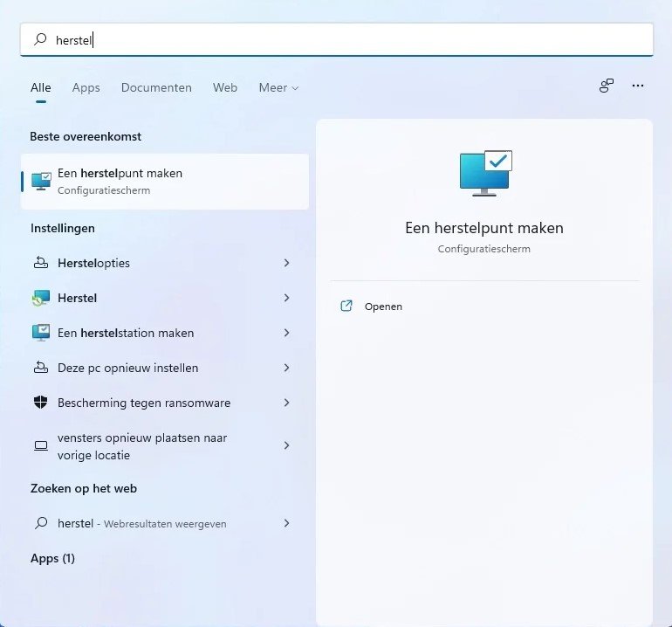This screenshot has height=627, width=672.
Task: Click the search feedback people icon
Action: (x=606, y=86)
